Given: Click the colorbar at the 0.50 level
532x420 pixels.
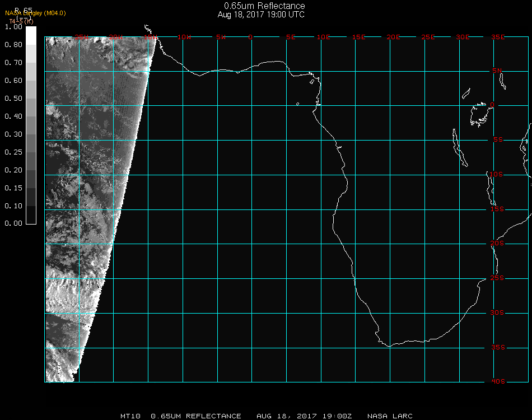Looking at the screenshot, I should tap(31, 99).
